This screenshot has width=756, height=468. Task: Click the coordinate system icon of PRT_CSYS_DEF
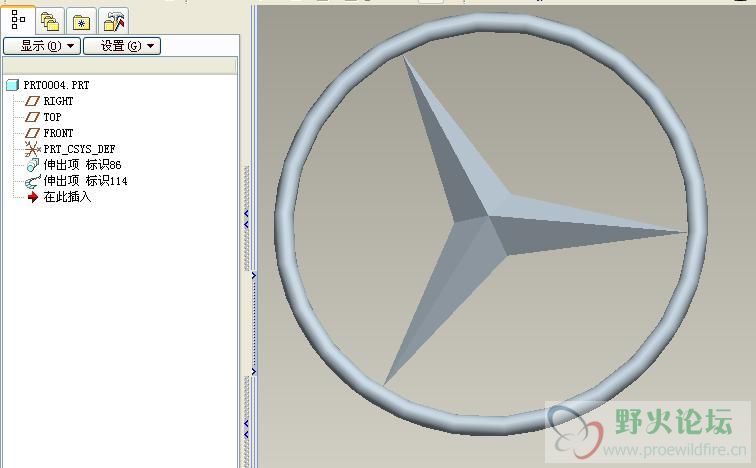32,149
